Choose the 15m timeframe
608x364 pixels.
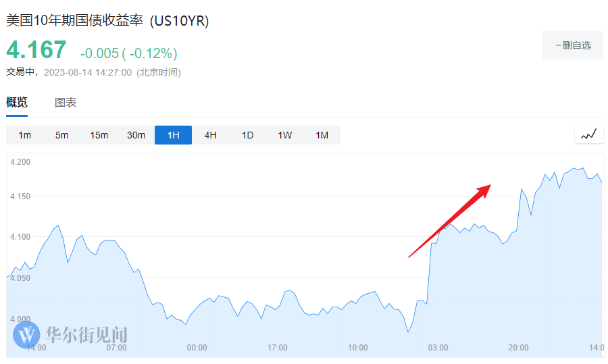pyautogui.click(x=99, y=135)
